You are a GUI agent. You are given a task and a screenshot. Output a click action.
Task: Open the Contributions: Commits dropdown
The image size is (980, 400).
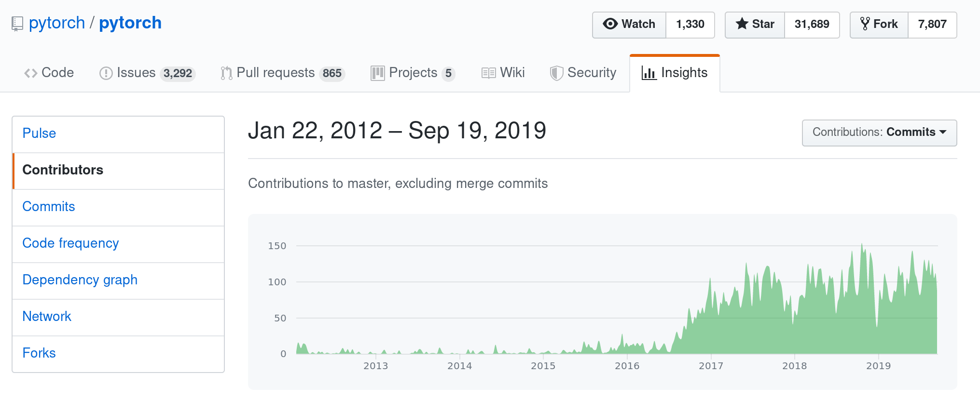pyautogui.click(x=879, y=133)
